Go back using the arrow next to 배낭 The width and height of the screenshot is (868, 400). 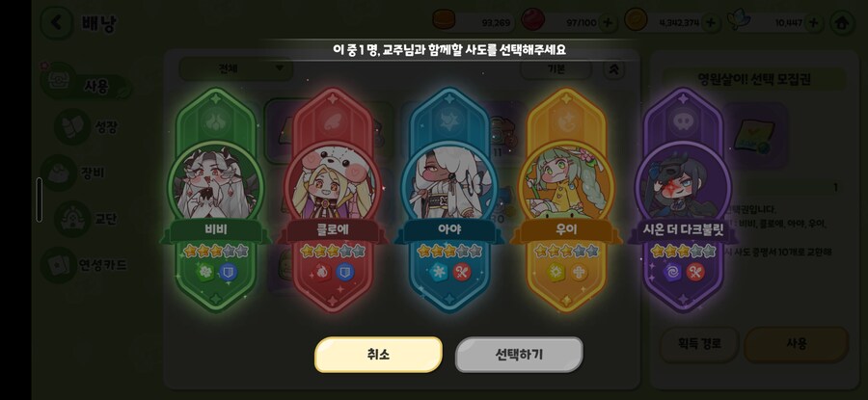pyautogui.click(x=56, y=23)
